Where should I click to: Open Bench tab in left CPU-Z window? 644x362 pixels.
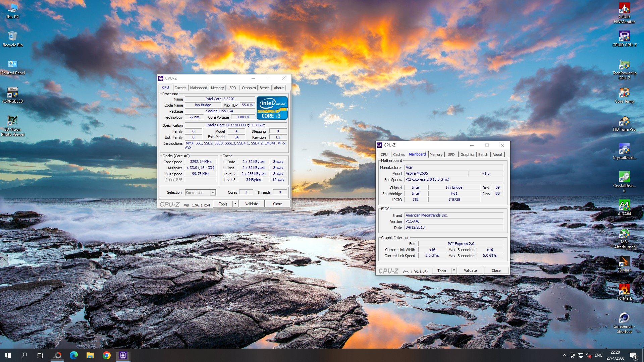click(x=264, y=88)
